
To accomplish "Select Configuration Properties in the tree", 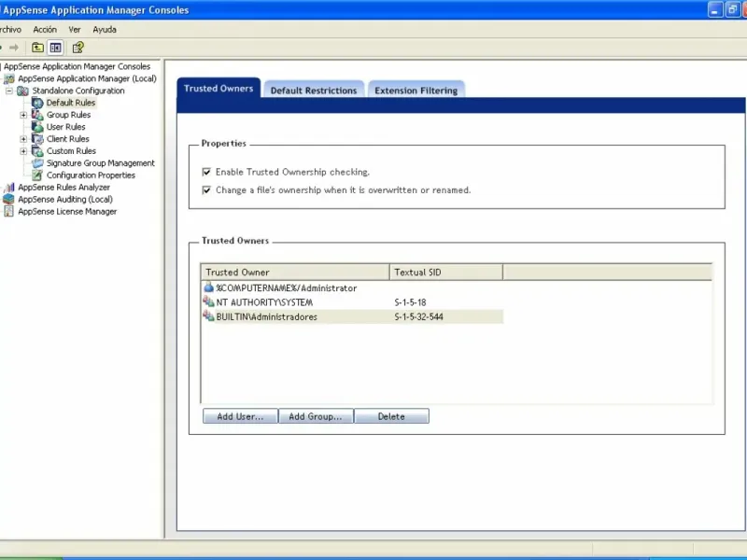I will (91, 175).
